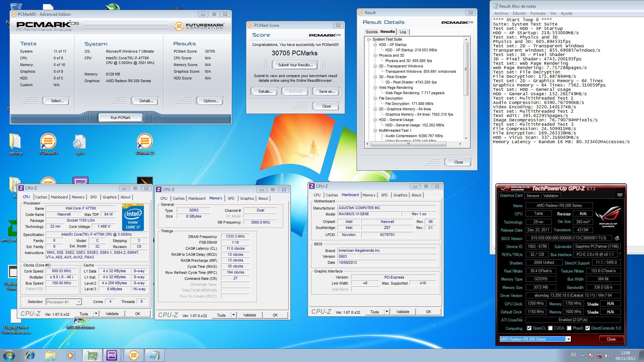644x362 pixels.
Task: Click OK in the CPU-Z Memory window
Action: (275, 315)
